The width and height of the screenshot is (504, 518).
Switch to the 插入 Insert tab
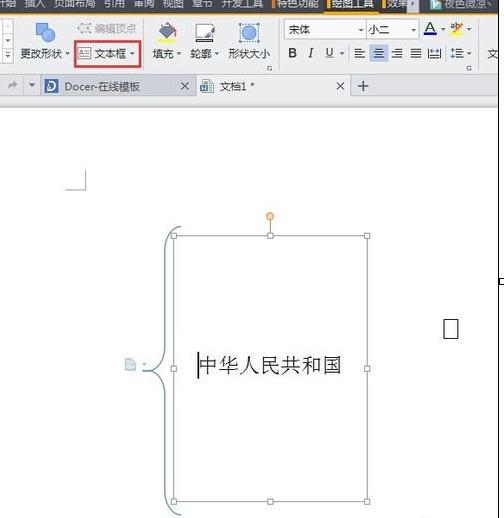(34, 4)
